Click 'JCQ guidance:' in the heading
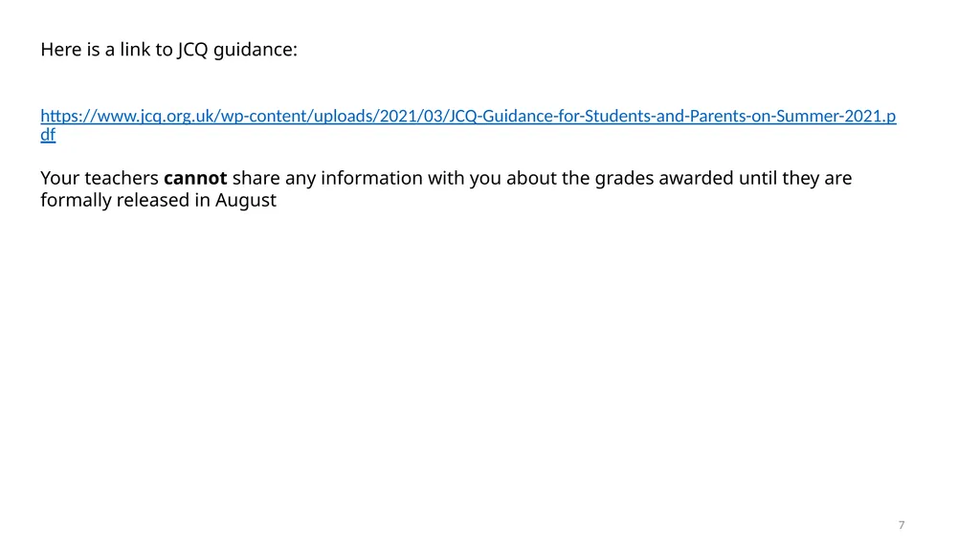980x550 pixels. [x=237, y=50]
